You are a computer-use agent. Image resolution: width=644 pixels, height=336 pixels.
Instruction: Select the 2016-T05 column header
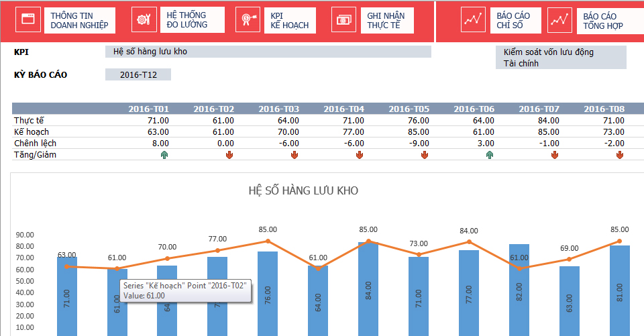click(409, 109)
